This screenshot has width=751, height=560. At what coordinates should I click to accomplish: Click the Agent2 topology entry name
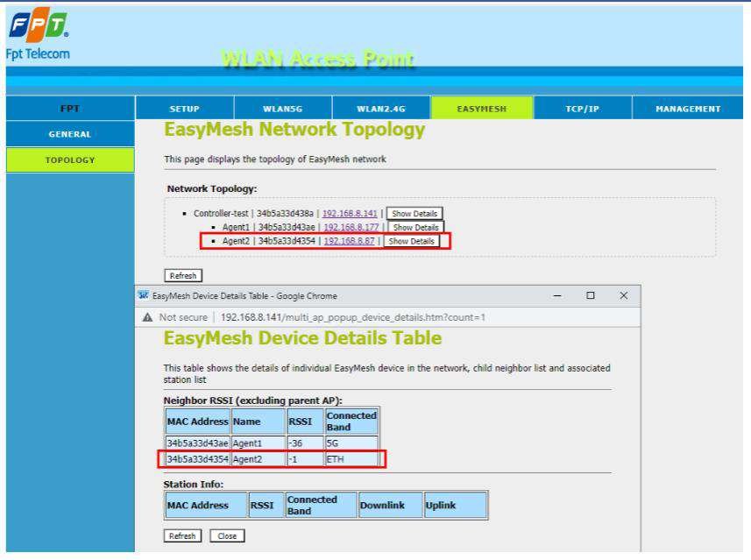point(236,241)
